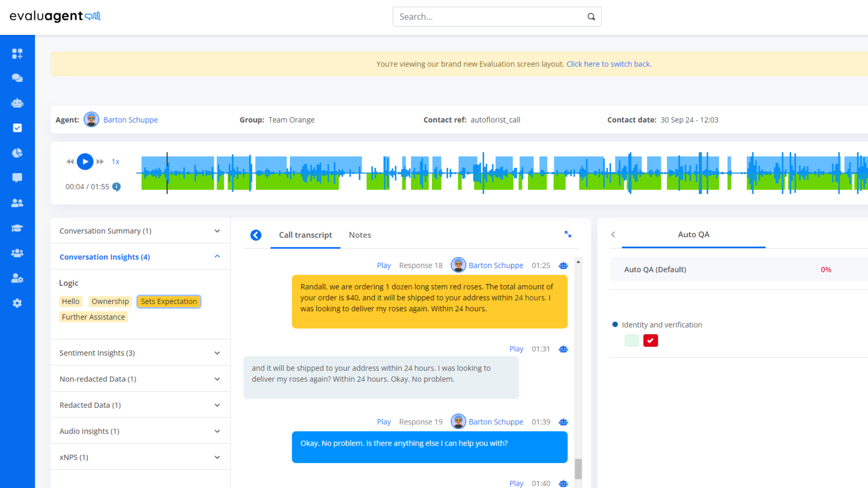The image size is (868, 488).
Task: Switch to the Notes tab
Action: pos(360,235)
